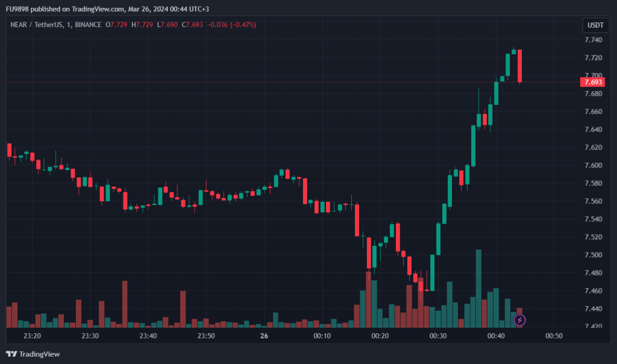Click the purple lightning bolt icon

coord(519,320)
